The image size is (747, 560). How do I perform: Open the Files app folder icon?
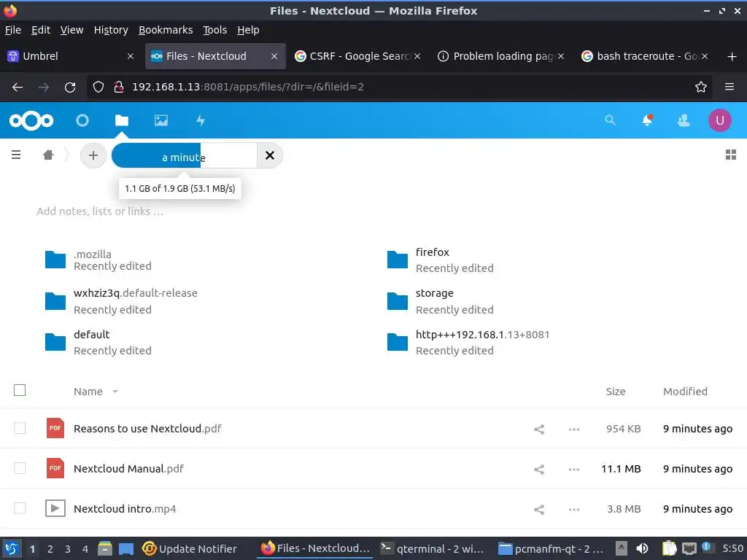[x=122, y=120]
